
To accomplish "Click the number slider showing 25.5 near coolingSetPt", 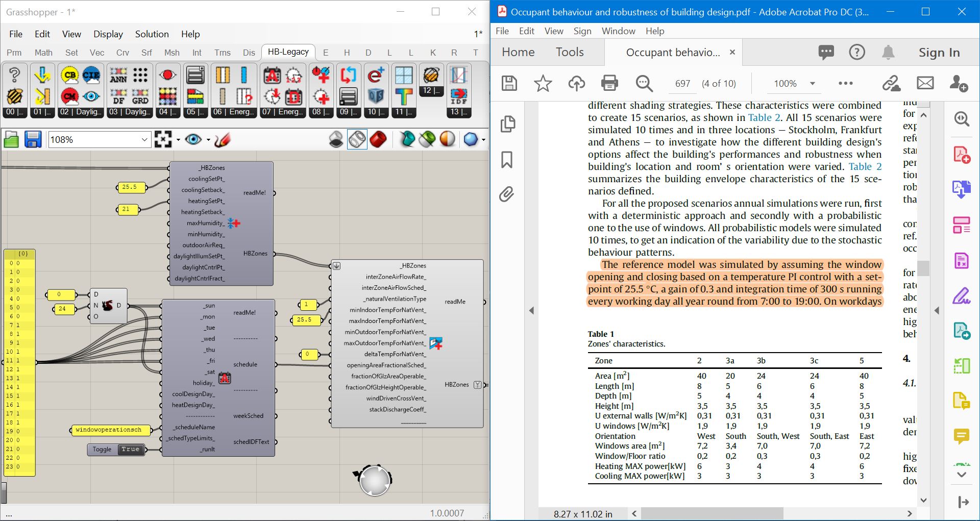I will point(131,187).
